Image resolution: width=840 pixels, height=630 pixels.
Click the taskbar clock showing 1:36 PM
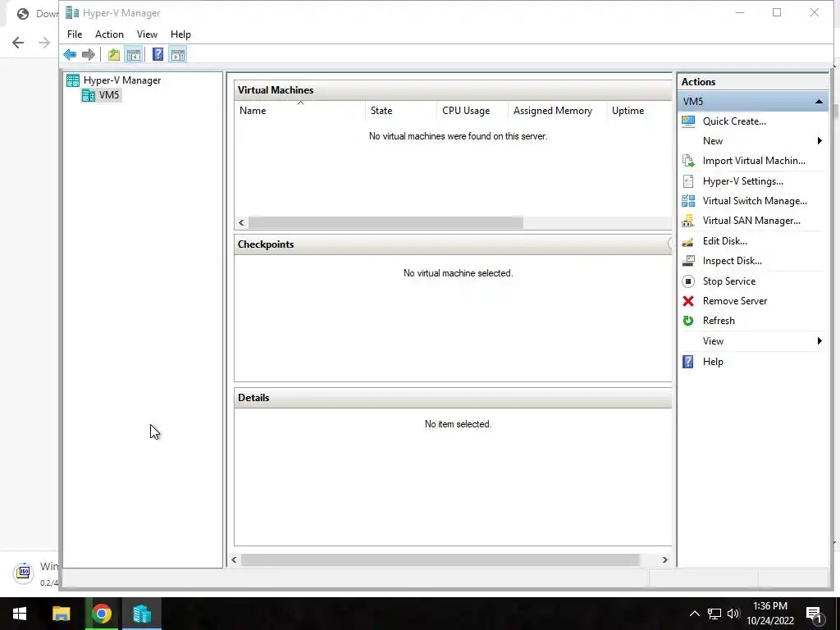tap(769, 614)
